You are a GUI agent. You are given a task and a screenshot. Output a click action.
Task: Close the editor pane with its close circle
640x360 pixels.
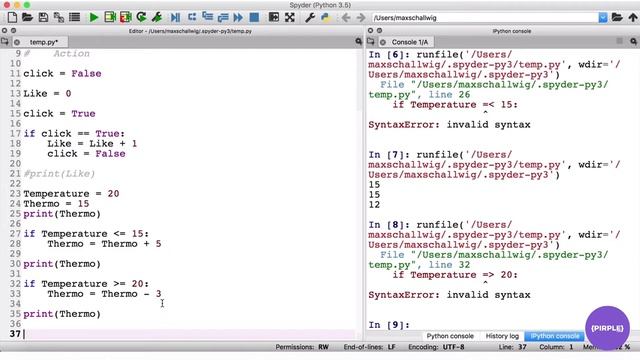pyautogui.click(x=4, y=31)
